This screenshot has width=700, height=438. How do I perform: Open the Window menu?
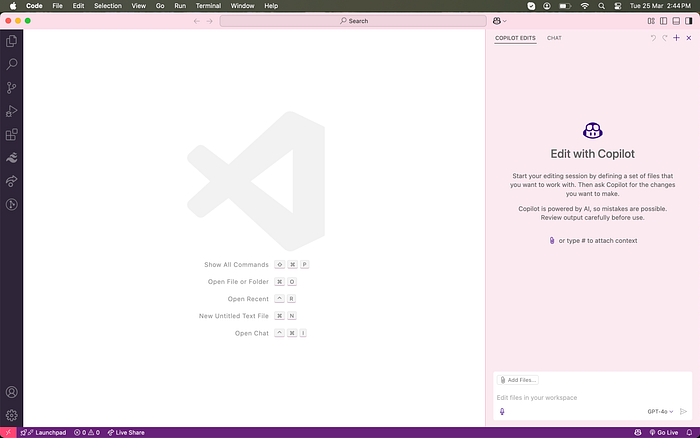pyautogui.click(x=242, y=6)
